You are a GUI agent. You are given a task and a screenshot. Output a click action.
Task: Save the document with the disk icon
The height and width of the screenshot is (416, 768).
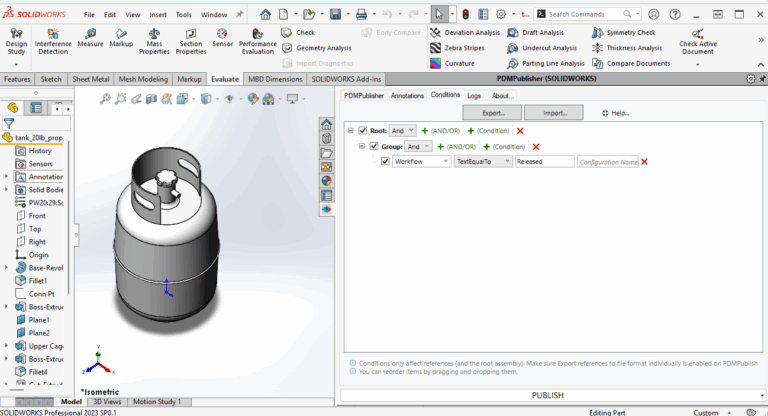click(336, 14)
